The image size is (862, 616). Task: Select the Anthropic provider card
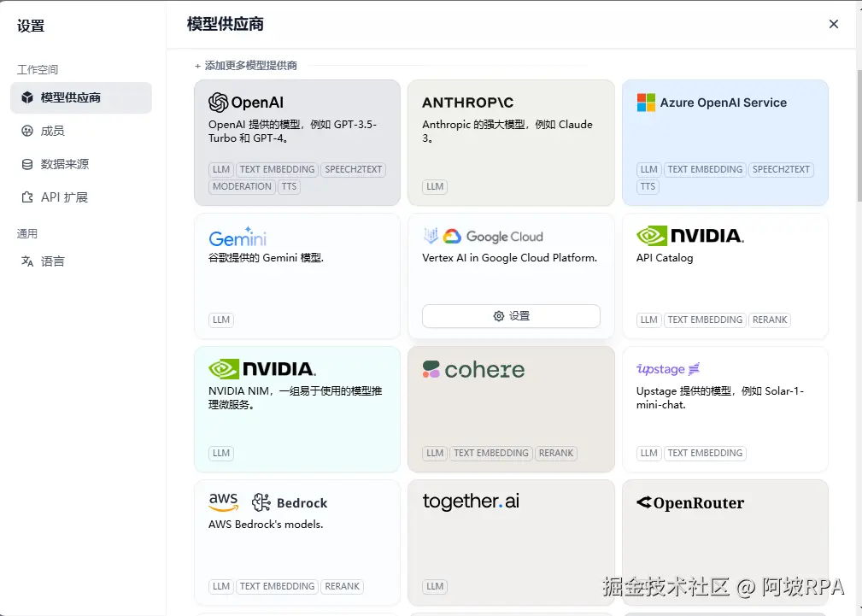pyautogui.click(x=511, y=143)
